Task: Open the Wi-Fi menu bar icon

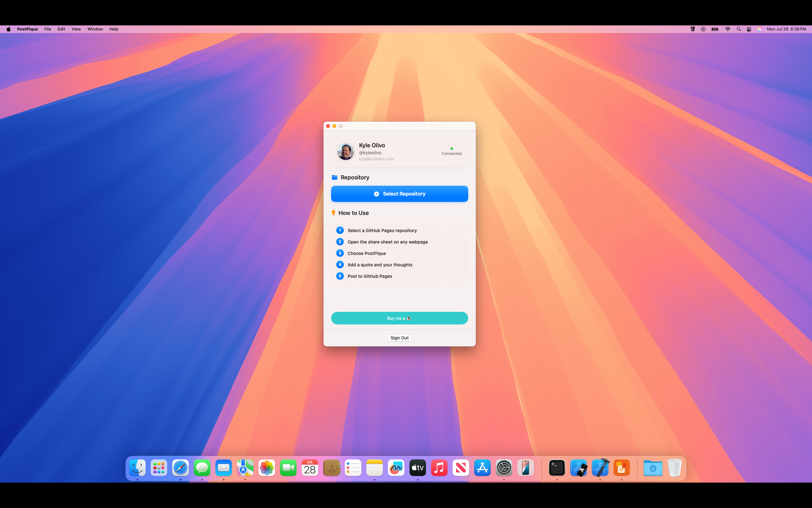Action: tap(728, 29)
